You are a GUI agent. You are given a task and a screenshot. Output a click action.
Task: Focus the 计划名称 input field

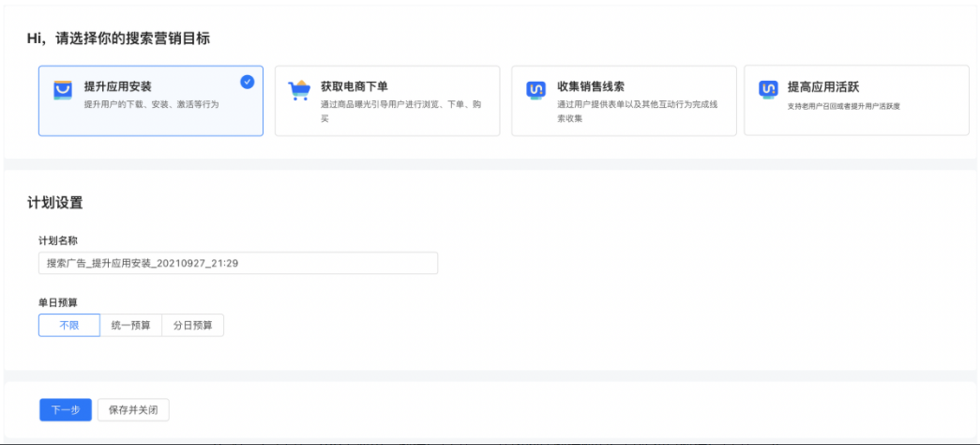point(238,264)
